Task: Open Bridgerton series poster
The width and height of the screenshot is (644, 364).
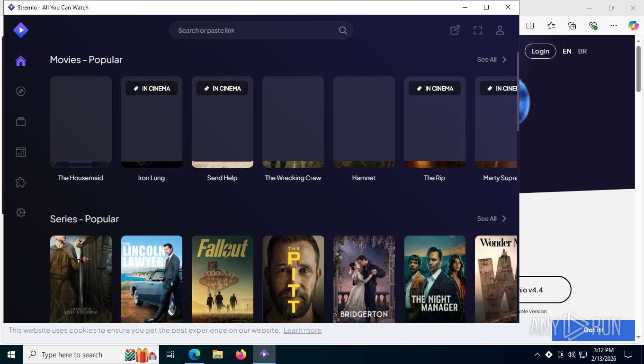Action: coord(364,279)
